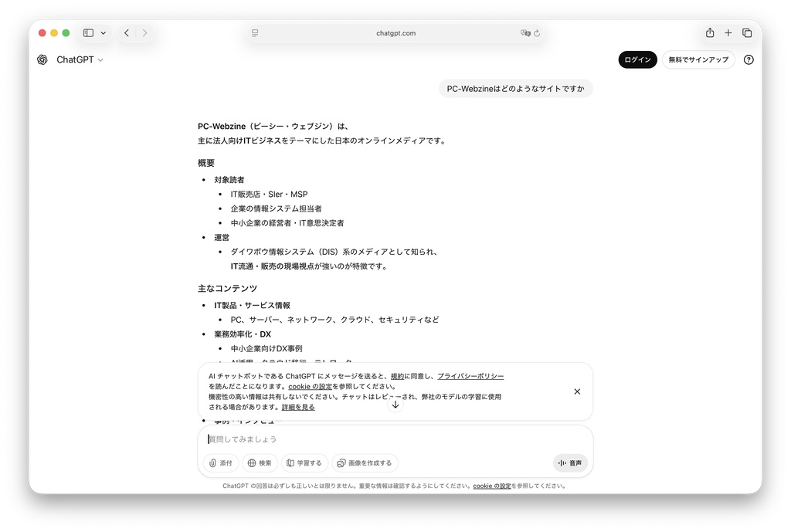Select the 検索 search option
Screen dimensions: 791x532
(x=260, y=463)
